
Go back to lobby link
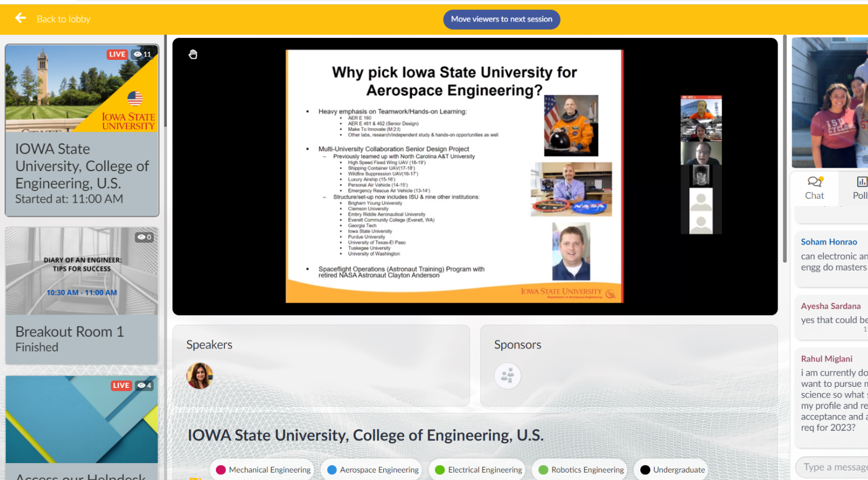tap(63, 19)
